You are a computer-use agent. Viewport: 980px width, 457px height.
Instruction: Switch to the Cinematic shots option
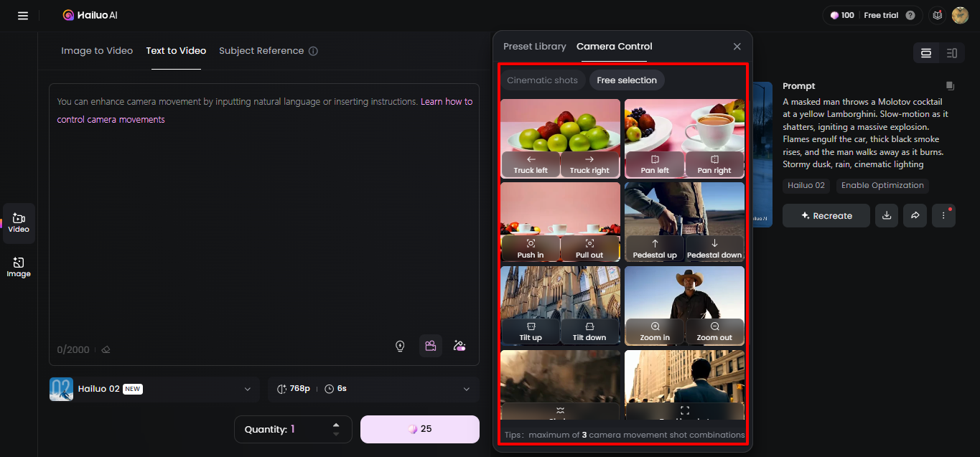542,80
